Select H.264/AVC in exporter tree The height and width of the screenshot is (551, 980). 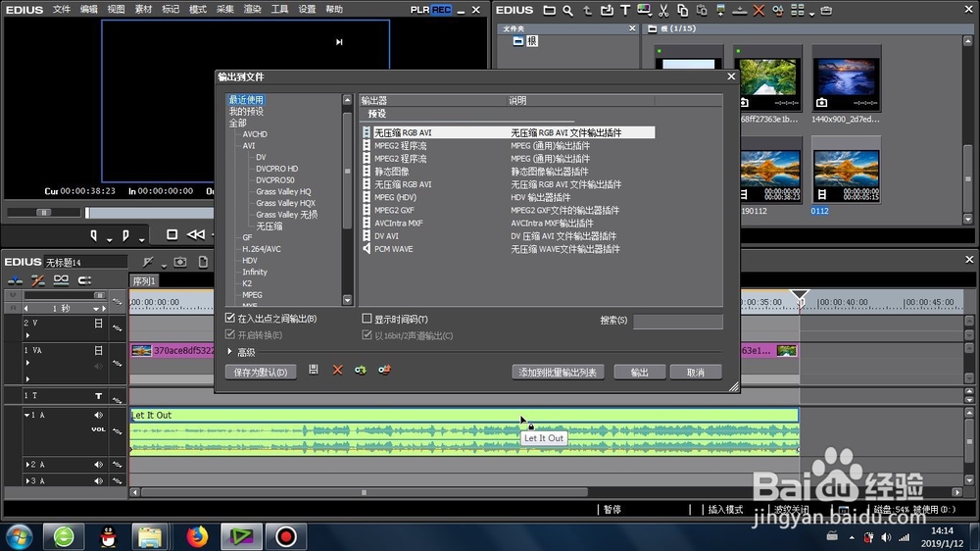(262, 249)
